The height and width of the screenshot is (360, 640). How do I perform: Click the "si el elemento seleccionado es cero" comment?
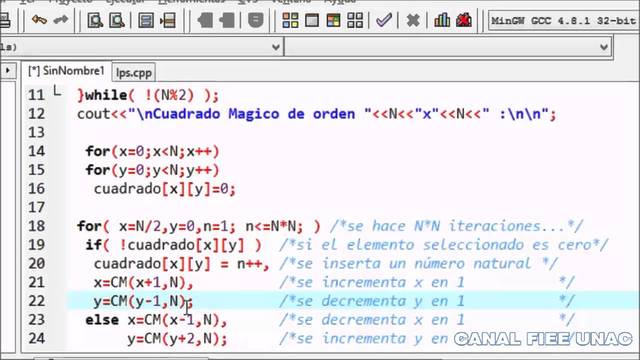[444, 245]
